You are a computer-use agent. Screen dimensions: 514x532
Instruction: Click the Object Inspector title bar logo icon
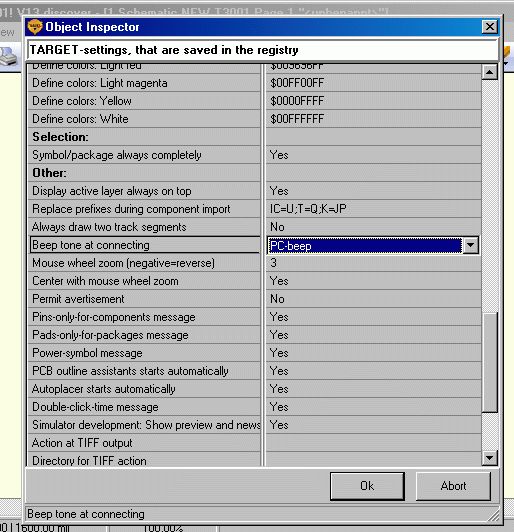[34, 27]
